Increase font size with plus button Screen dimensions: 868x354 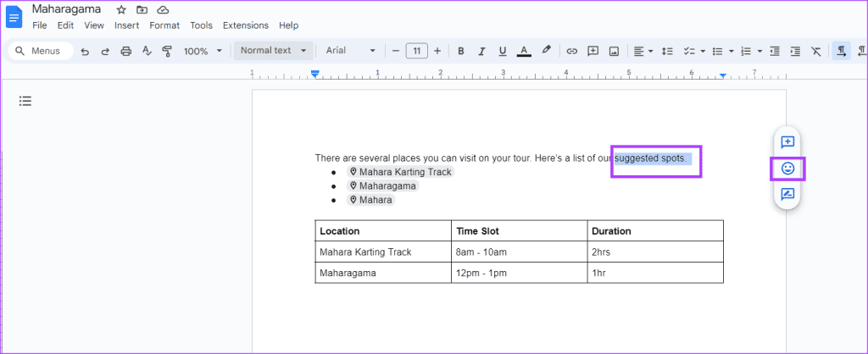[x=437, y=51]
